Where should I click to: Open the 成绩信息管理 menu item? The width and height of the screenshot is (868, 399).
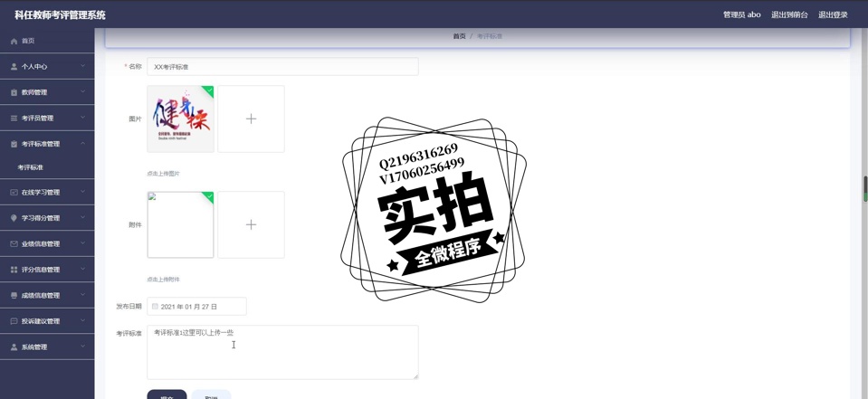[41, 295]
